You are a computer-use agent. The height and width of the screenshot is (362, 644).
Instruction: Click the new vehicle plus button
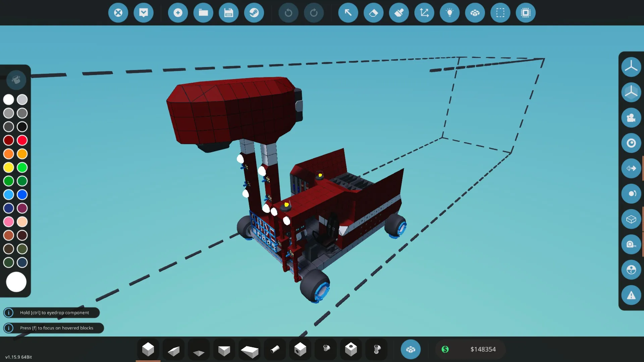(x=178, y=13)
